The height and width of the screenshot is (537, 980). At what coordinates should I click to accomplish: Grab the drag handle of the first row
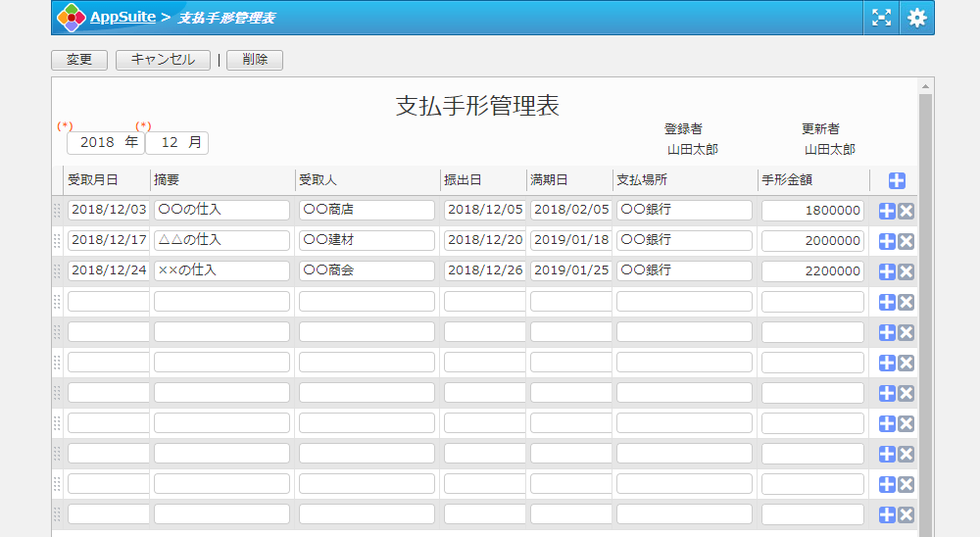pyautogui.click(x=57, y=211)
